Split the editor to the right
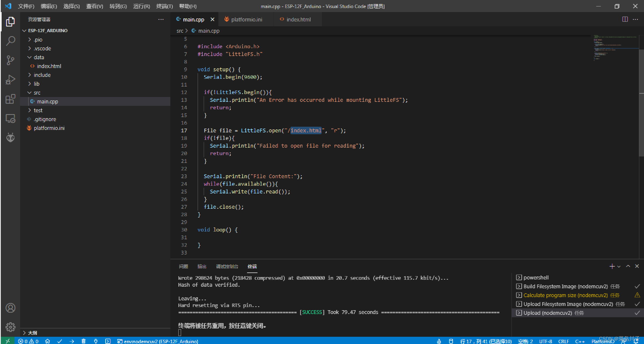This screenshot has width=644, height=344. [x=625, y=19]
